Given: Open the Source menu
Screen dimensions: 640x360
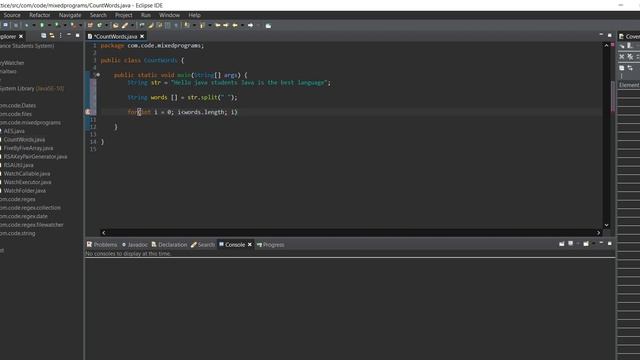Looking at the screenshot, I should click(x=12, y=15).
